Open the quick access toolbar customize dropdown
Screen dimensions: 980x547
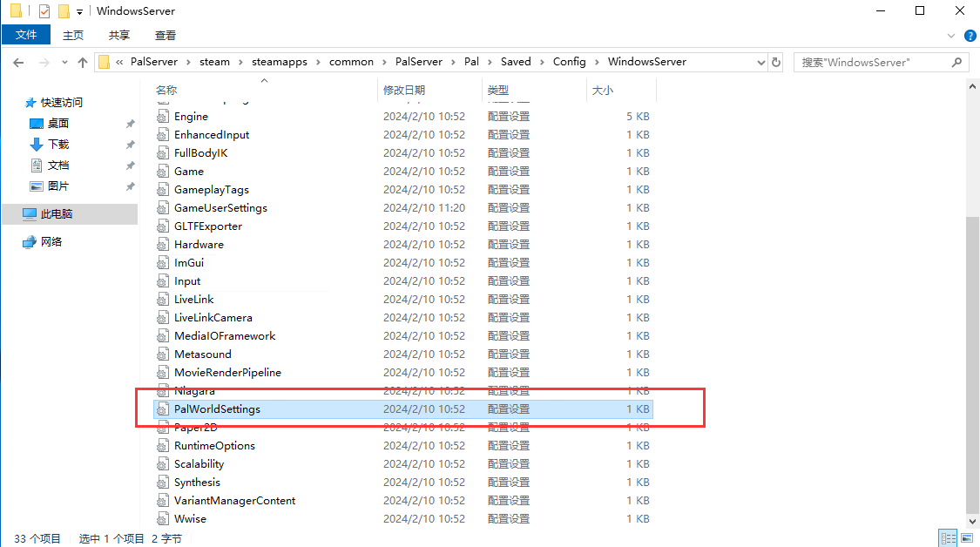[78, 10]
